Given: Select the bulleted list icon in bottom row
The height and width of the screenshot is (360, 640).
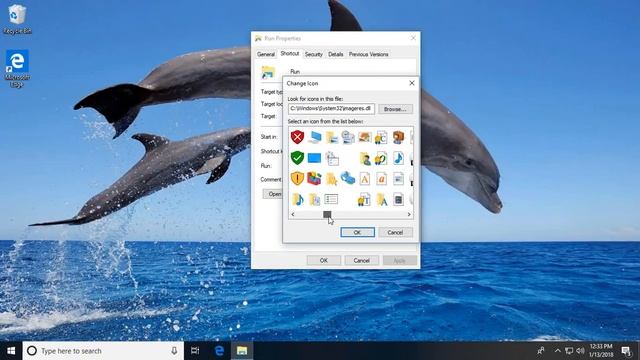Looking at the screenshot, I should (x=331, y=199).
